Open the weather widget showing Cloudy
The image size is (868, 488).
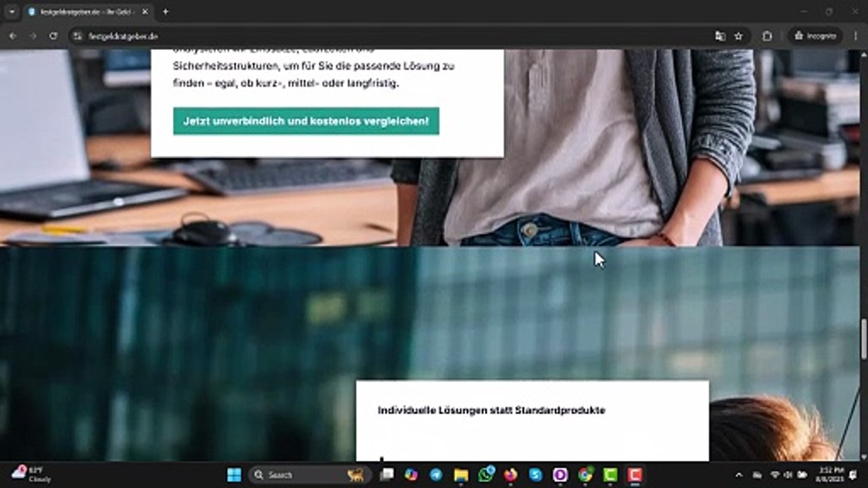[x=33, y=474]
